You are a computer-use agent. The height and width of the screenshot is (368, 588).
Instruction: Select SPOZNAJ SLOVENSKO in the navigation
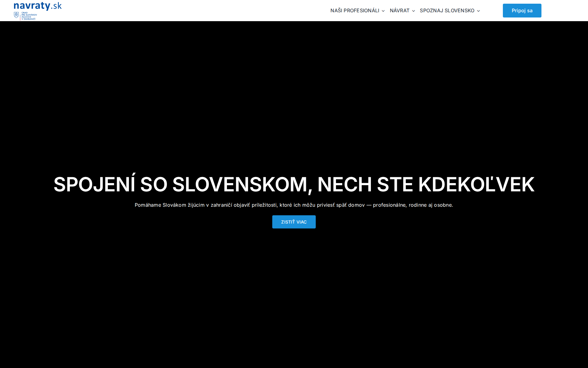point(447,10)
